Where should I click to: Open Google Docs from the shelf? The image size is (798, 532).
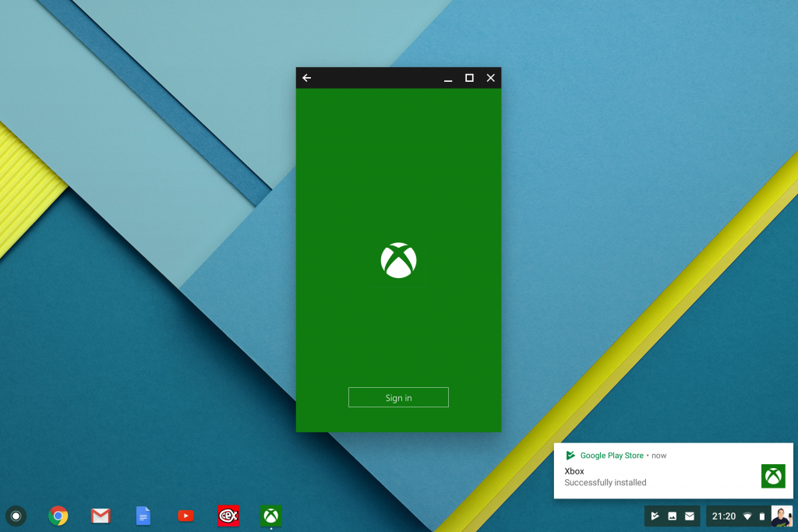(x=143, y=516)
